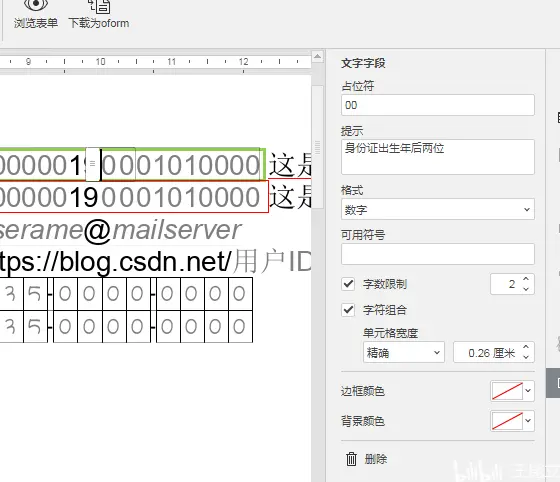Click the horizontal ruler at mark 10

100,62
